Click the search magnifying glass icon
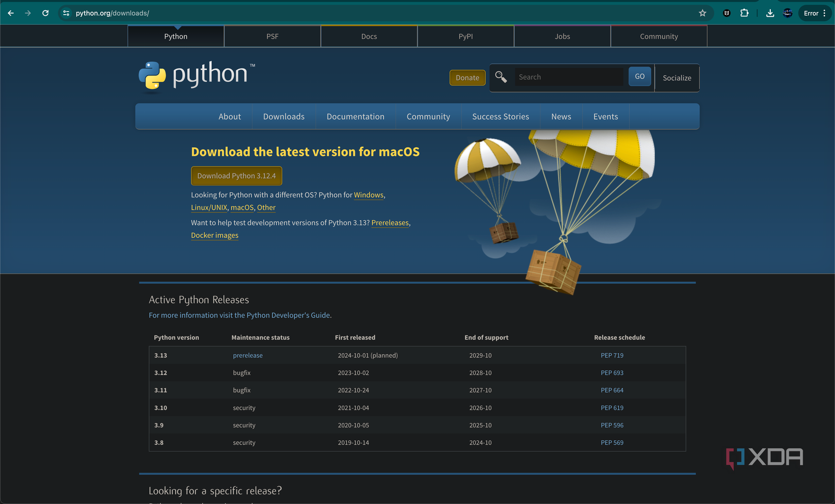Screen dimensions: 835x504 500,77
